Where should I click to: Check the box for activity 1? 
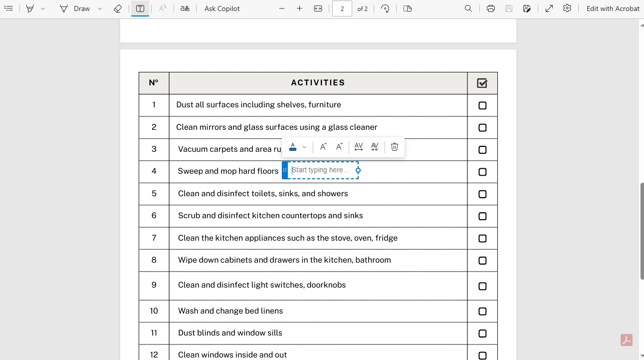click(x=482, y=105)
